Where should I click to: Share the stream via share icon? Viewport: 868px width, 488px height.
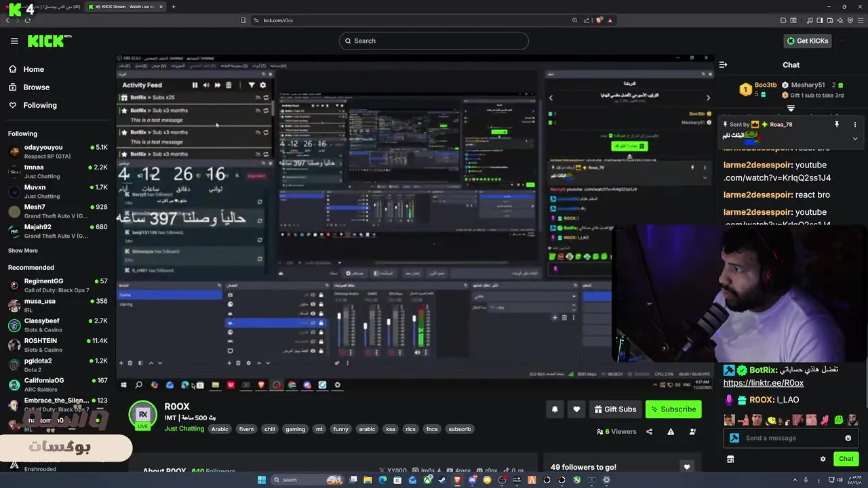point(649,432)
